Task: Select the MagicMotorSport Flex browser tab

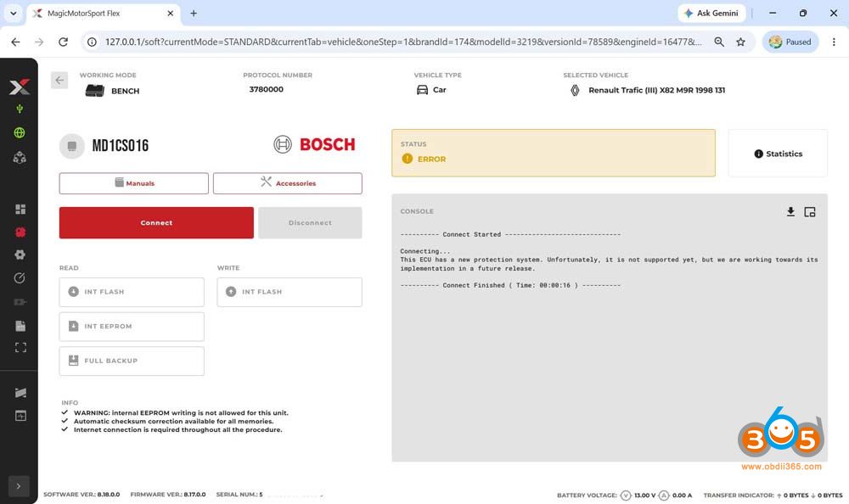Action: tap(103, 14)
